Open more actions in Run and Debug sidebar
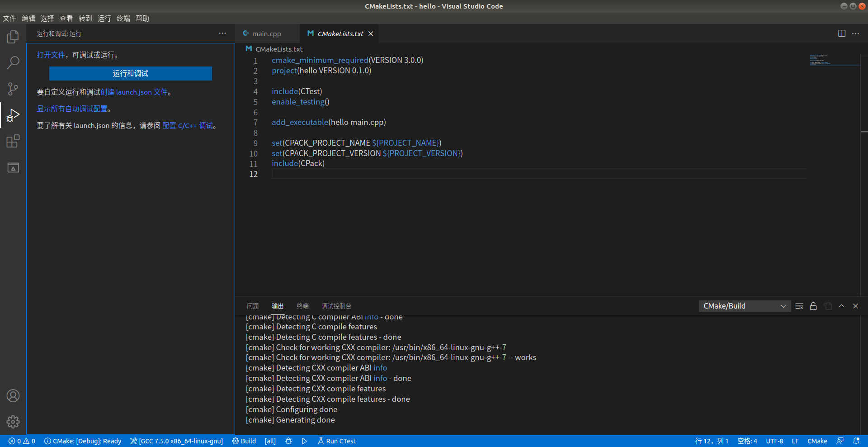 (x=222, y=33)
